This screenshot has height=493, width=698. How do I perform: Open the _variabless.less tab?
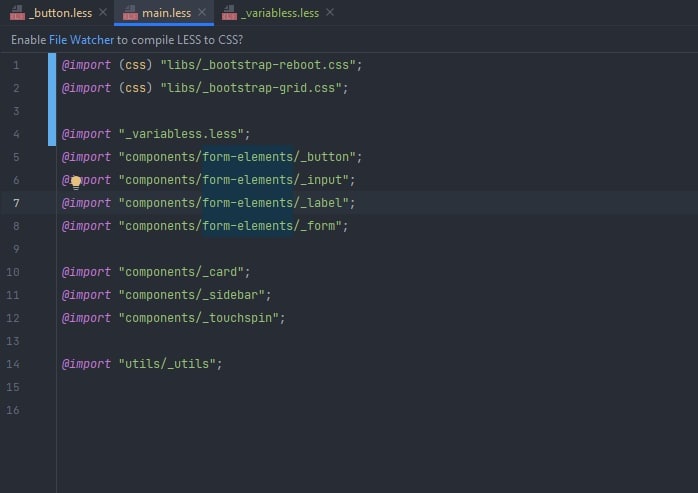click(280, 13)
